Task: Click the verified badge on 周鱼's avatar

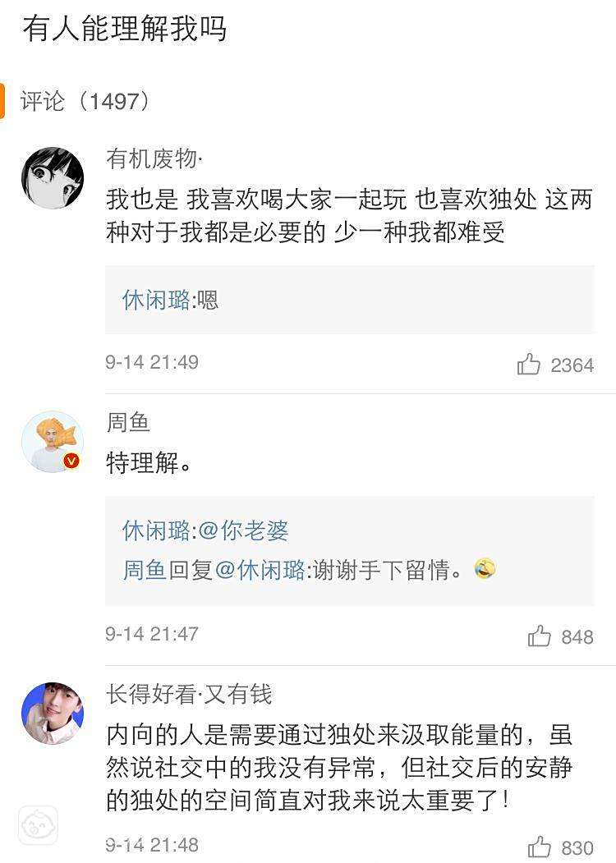Action: pyautogui.click(x=71, y=461)
